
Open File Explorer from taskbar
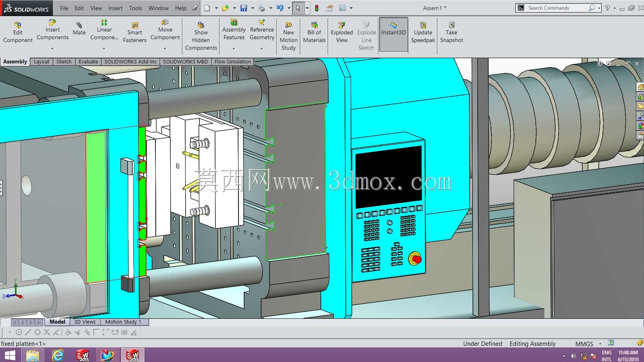point(33,355)
